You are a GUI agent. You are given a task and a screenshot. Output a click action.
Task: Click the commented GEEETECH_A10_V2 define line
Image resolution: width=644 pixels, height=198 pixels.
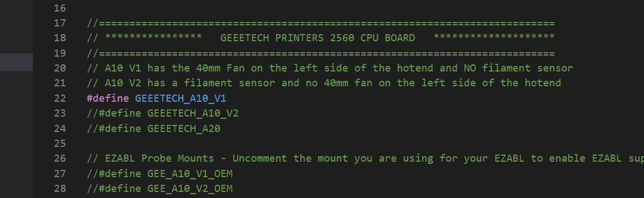163,114
